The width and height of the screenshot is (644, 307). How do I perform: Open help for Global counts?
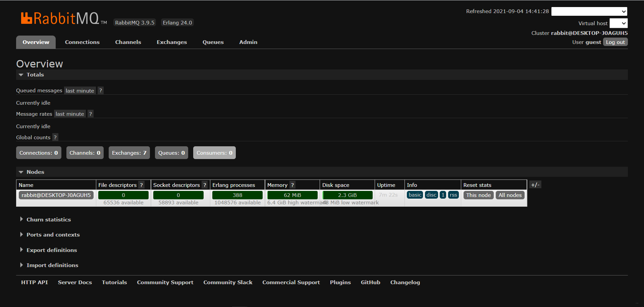[55, 138]
